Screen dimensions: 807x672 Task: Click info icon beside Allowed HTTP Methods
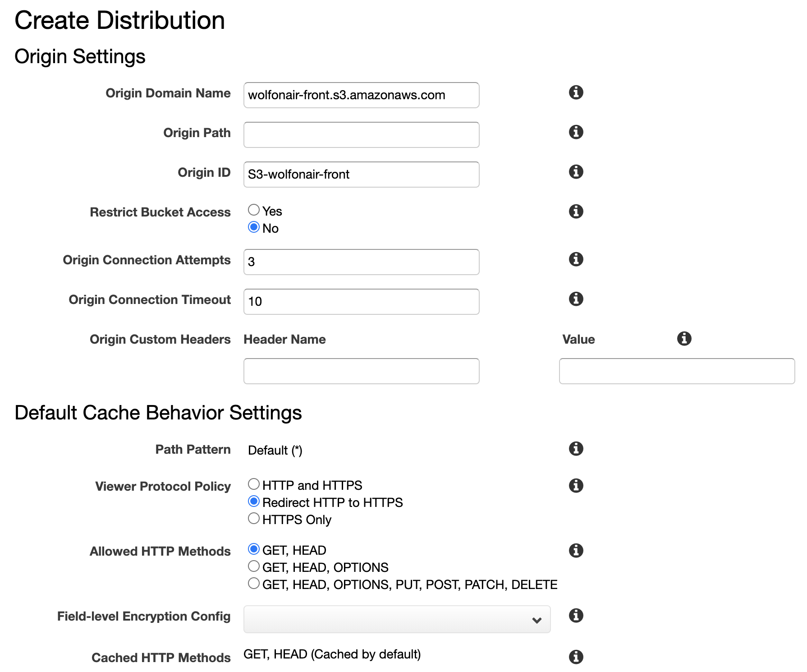(x=576, y=550)
